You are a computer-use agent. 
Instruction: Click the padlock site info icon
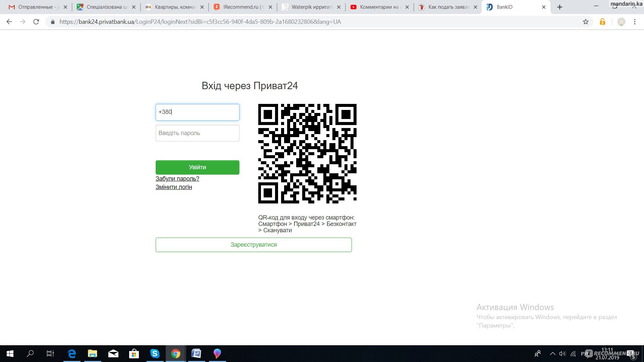pyautogui.click(x=53, y=22)
